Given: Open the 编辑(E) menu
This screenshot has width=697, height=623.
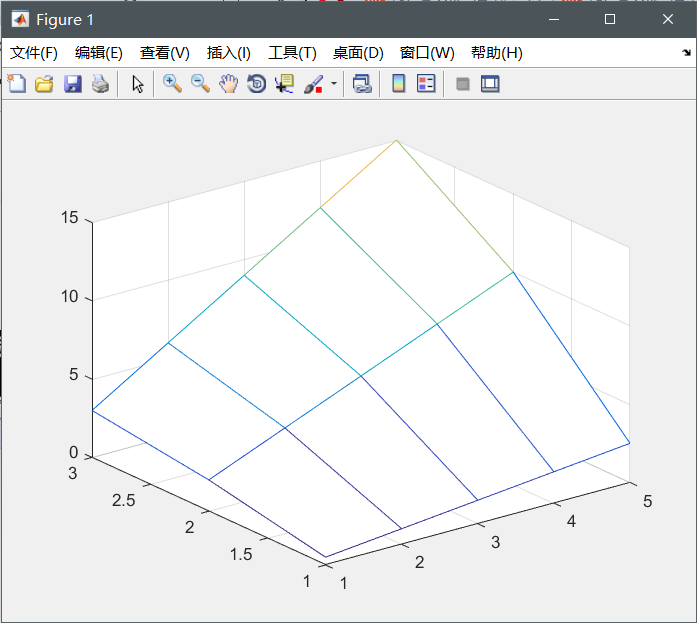Looking at the screenshot, I should (99, 53).
